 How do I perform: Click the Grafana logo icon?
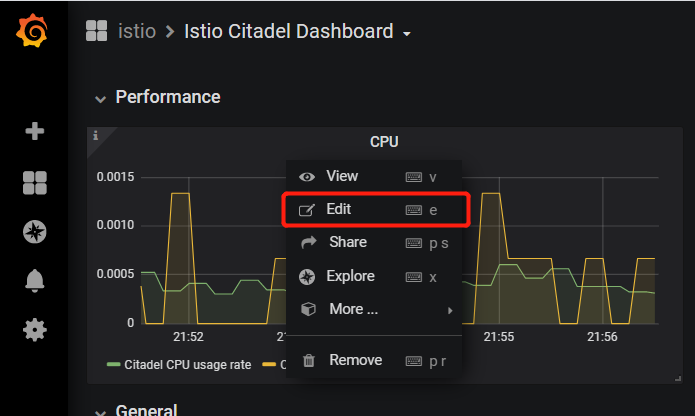tap(33, 32)
